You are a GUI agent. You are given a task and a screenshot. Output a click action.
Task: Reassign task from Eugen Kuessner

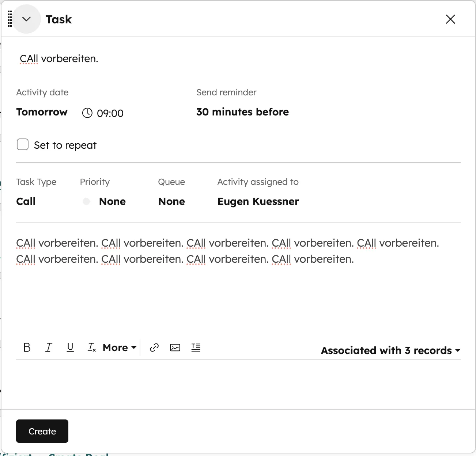[258, 201]
